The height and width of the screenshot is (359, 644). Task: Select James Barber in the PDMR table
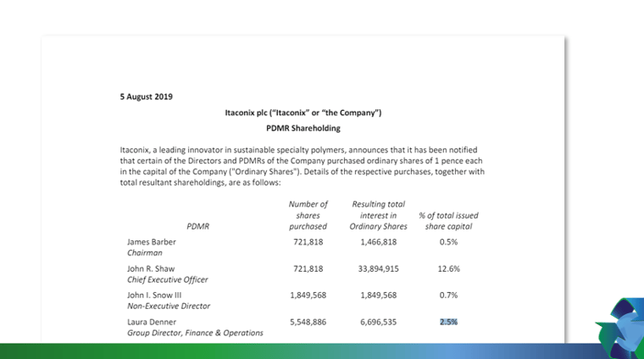(x=150, y=241)
